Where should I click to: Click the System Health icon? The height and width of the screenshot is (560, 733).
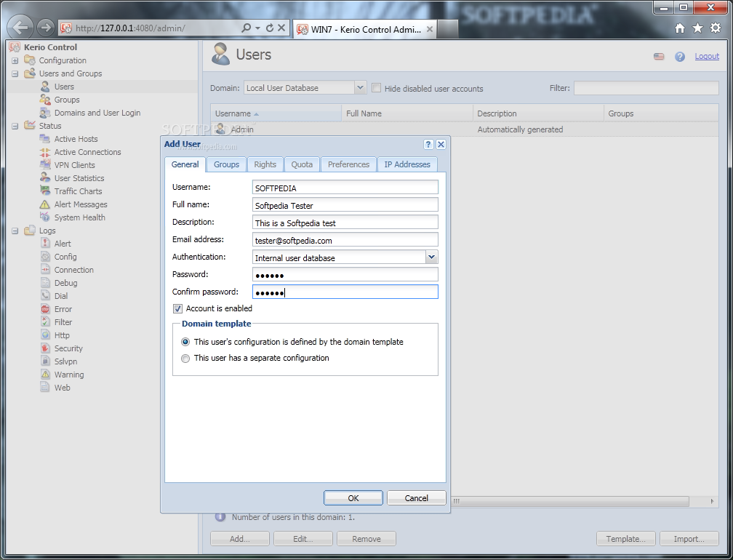point(45,217)
